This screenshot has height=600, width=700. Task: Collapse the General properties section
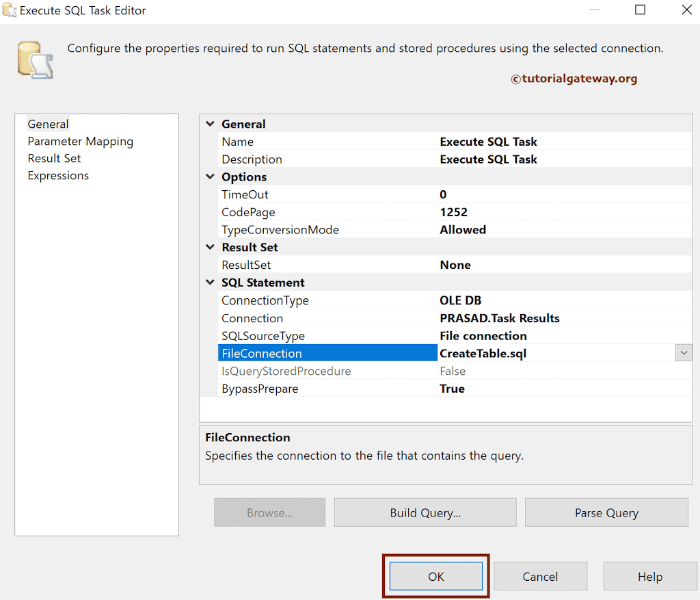point(210,124)
